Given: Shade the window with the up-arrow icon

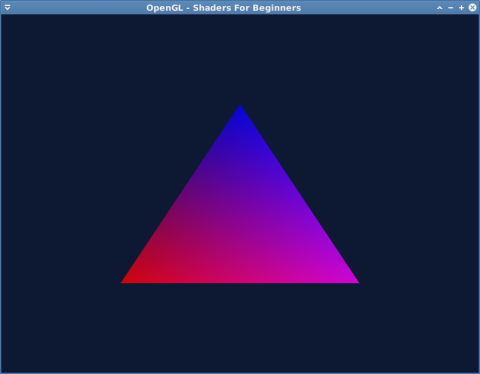Looking at the screenshot, I should (x=440, y=8).
